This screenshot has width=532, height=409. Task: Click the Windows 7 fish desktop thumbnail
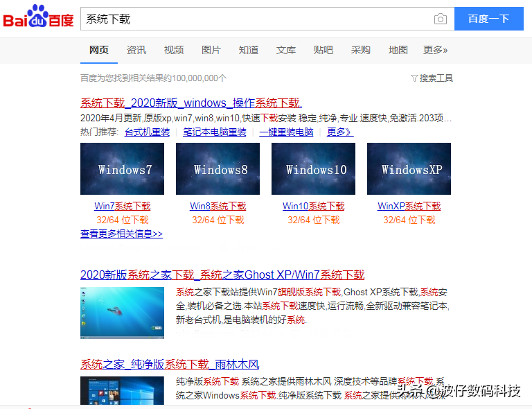click(122, 313)
